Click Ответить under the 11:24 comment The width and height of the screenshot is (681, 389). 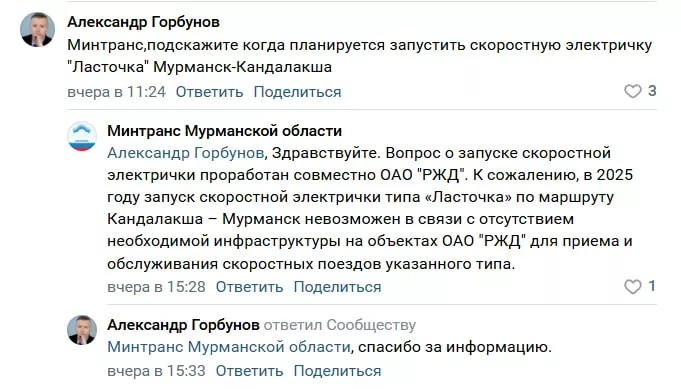209,92
